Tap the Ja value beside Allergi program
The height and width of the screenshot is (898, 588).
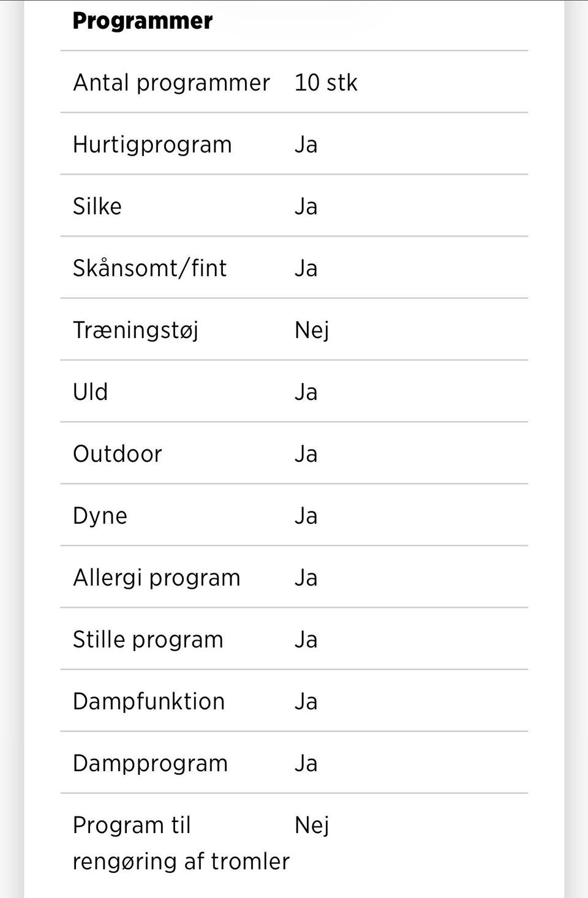click(x=306, y=578)
